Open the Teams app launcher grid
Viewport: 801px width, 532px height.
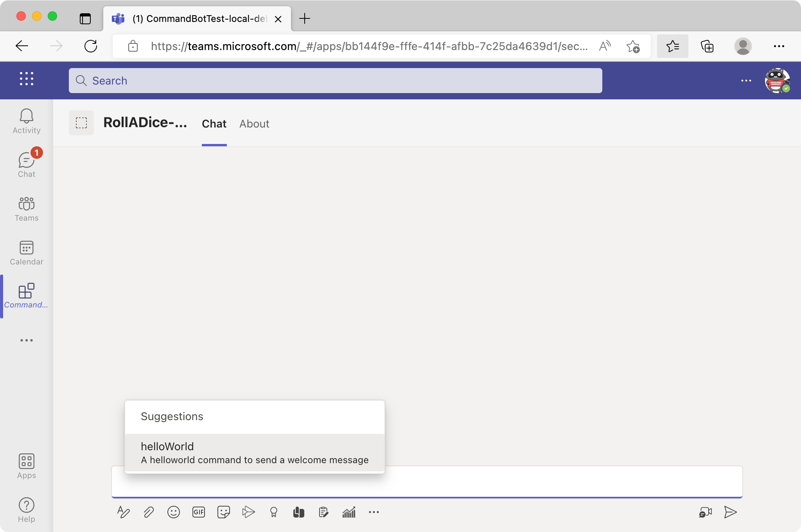(x=27, y=79)
